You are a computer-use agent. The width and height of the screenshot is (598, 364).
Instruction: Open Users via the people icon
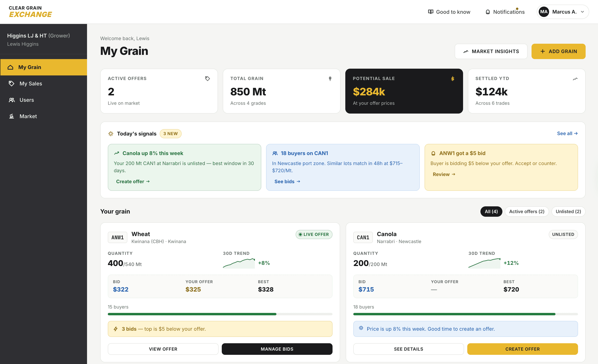point(11,100)
